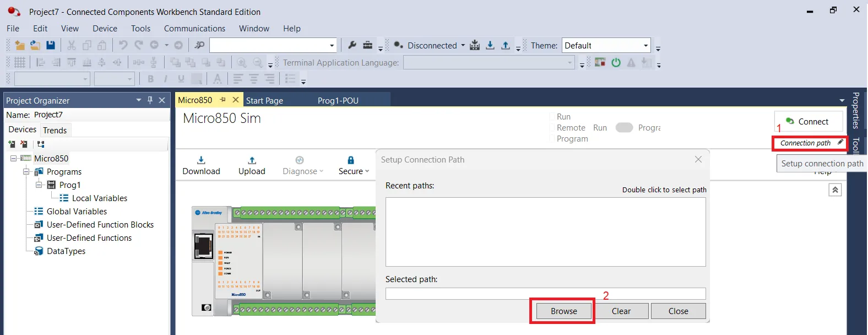The height and width of the screenshot is (335, 868).
Task: Click inside the Recent paths list box
Action: [x=545, y=232]
